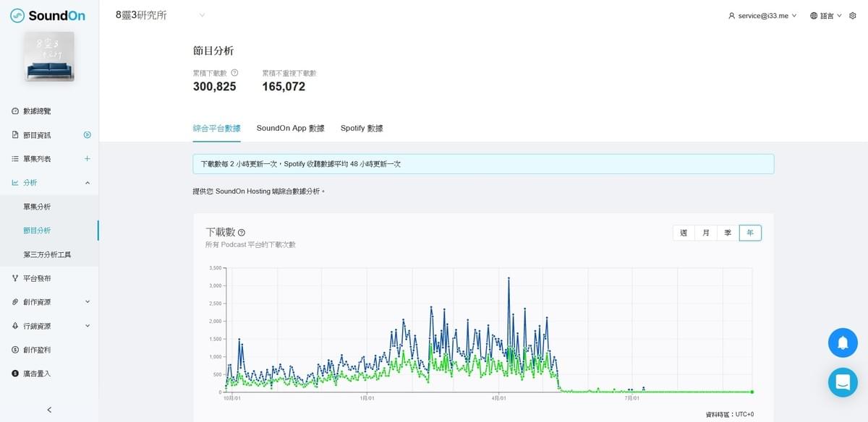Click the plus icon beside 單集列表
Viewport: 868px width, 422px height.
pos(88,158)
